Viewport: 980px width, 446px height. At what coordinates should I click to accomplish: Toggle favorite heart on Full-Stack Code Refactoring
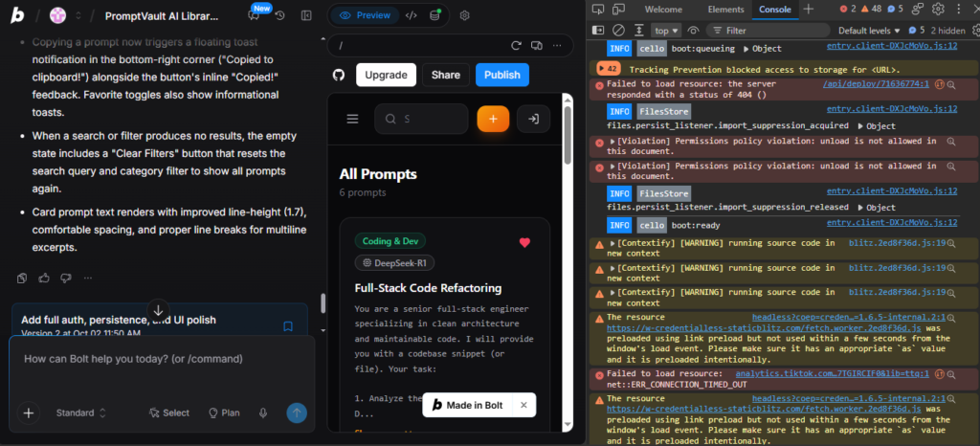tap(524, 242)
